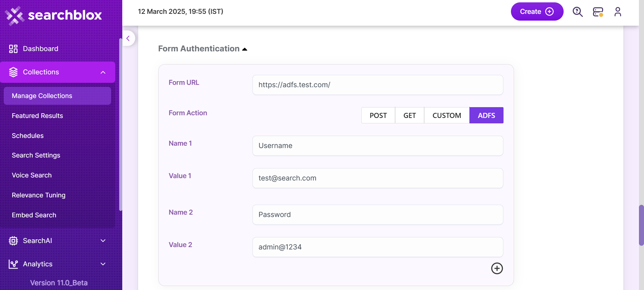Click into the Form URL field
Viewport: 644px width, 290px height.
378,85
